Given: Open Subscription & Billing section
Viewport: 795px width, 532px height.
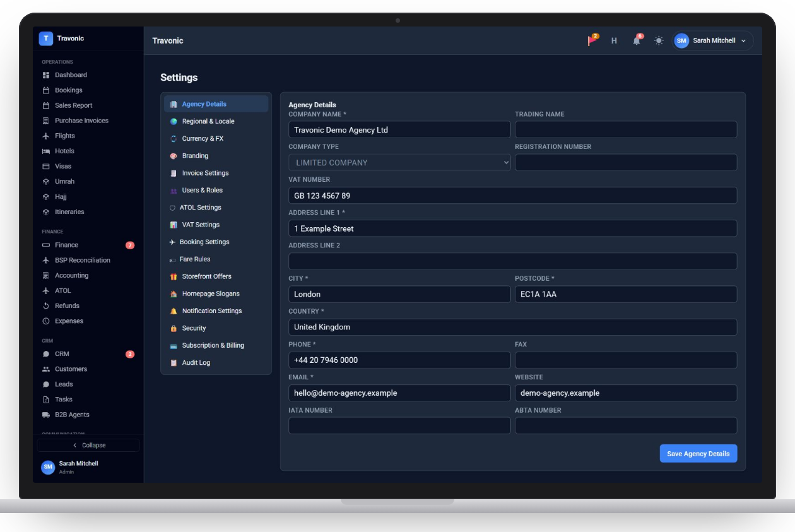Looking at the screenshot, I should tap(216, 345).
